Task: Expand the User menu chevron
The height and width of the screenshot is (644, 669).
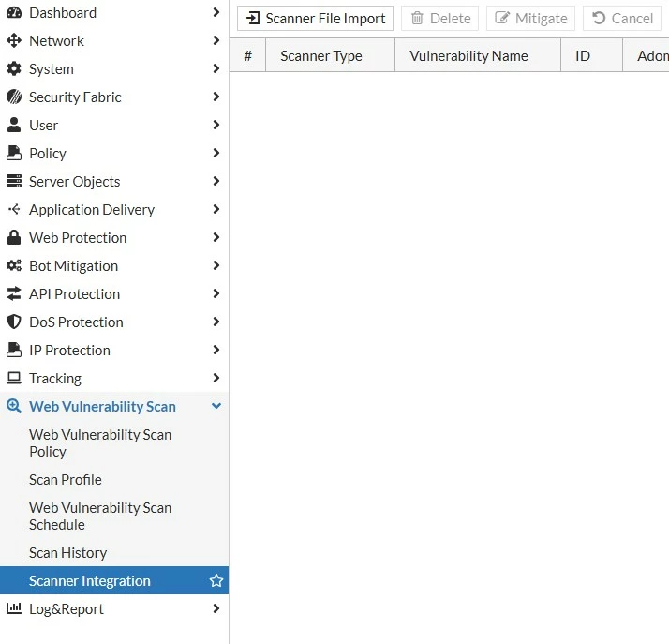Action: 216,125
